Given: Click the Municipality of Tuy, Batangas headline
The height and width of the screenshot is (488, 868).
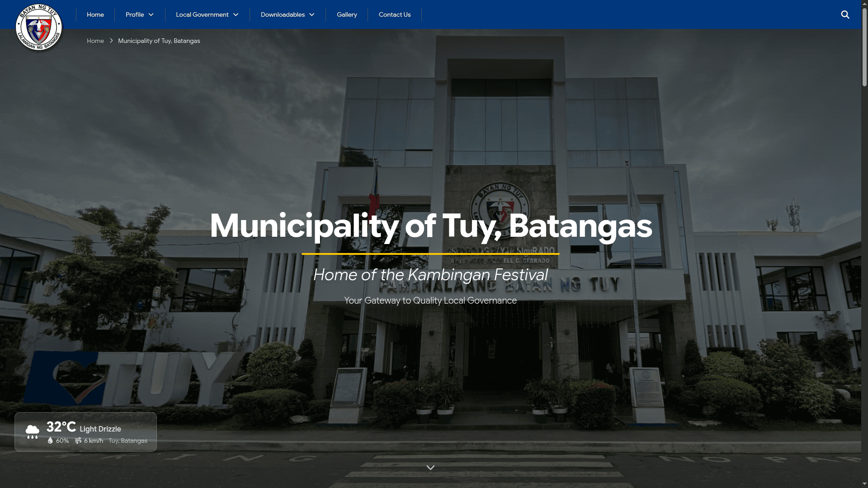Looking at the screenshot, I should pyautogui.click(x=431, y=225).
